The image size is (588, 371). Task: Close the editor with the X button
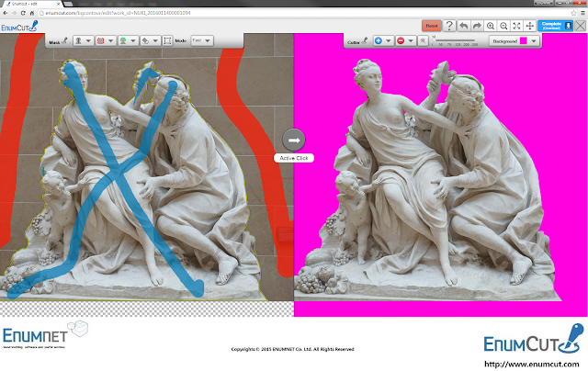tap(580, 26)
